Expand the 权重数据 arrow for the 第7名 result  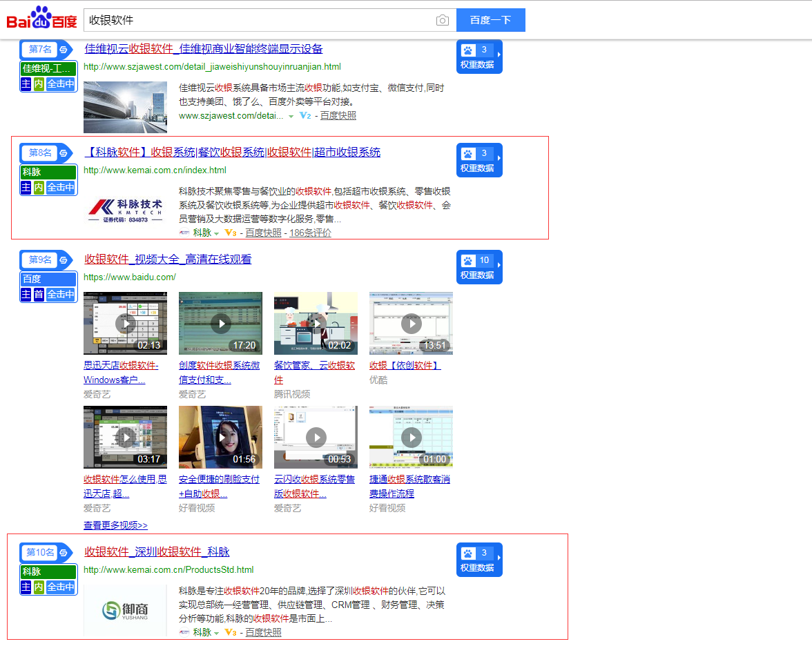499,55
